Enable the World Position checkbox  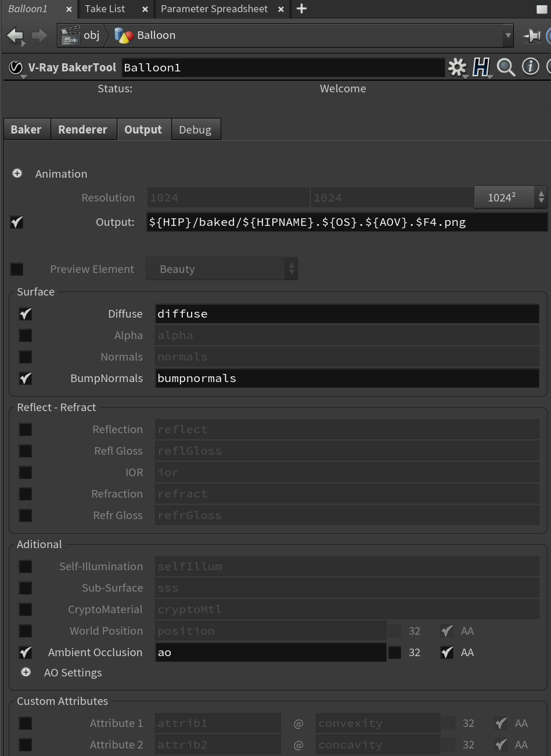coord(26,631)
